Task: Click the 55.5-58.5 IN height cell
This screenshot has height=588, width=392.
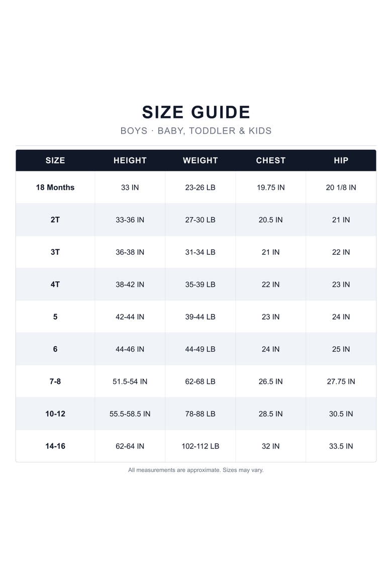Action: [x=130, y=414]
